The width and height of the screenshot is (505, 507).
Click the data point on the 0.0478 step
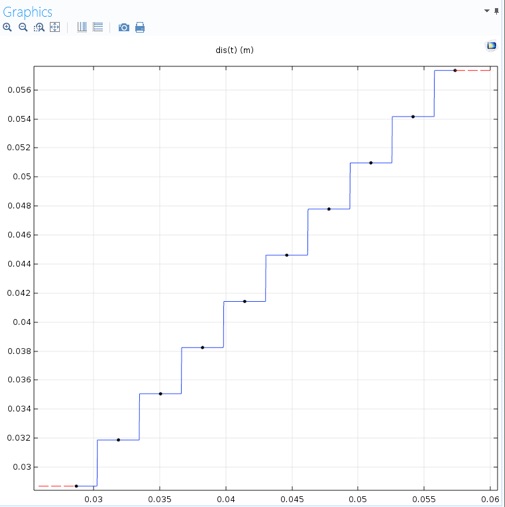pyautogui.click(x=329, y=209)
